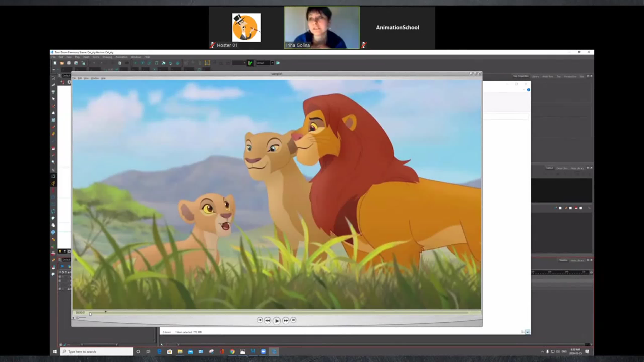The height and width of the screenshot is (362, 644).
Task: Select the Brush tool in tools toolbar
Action: 53,127
